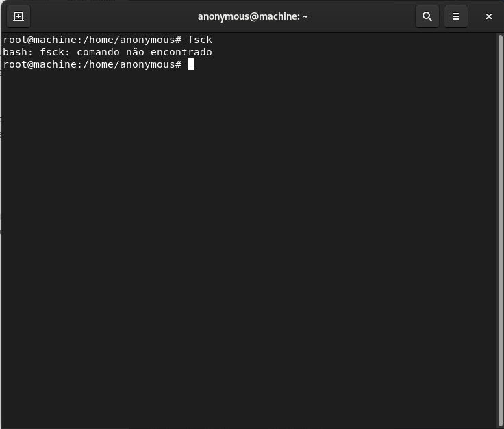Click the first prompt 'root@machine:/home/anonymous#'
Image resolution: width=504 pixels, height=429 pixels.
tap(92, 40)
